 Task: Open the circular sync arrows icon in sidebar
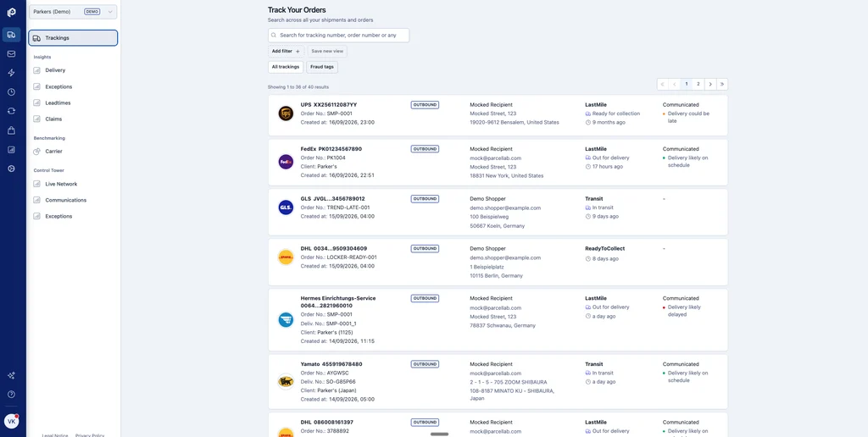11,111
